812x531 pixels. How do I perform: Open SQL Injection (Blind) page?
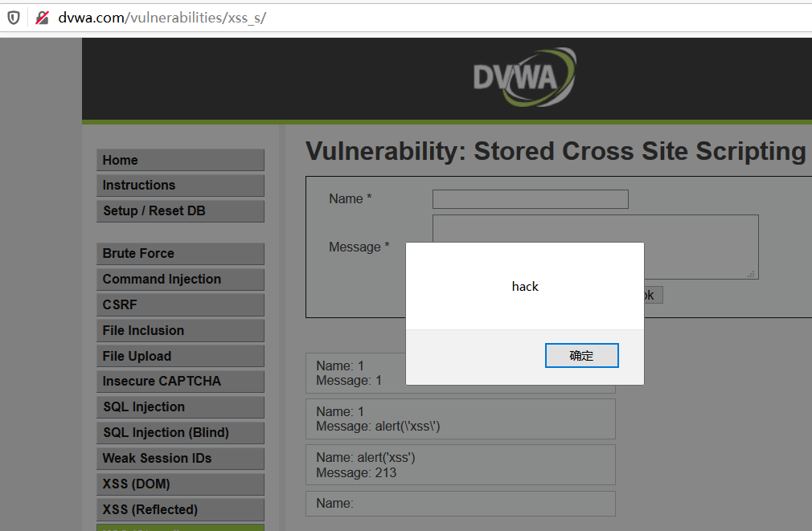pos(180,433)
